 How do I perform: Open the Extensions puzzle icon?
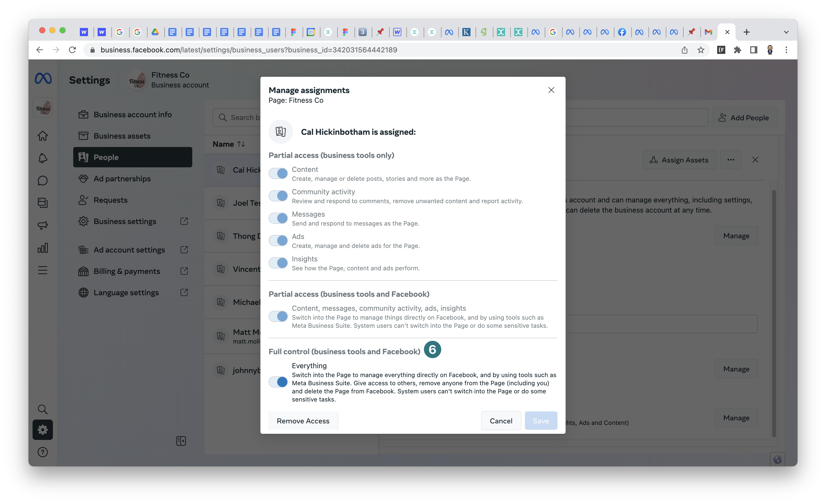[x=737, y=50]
